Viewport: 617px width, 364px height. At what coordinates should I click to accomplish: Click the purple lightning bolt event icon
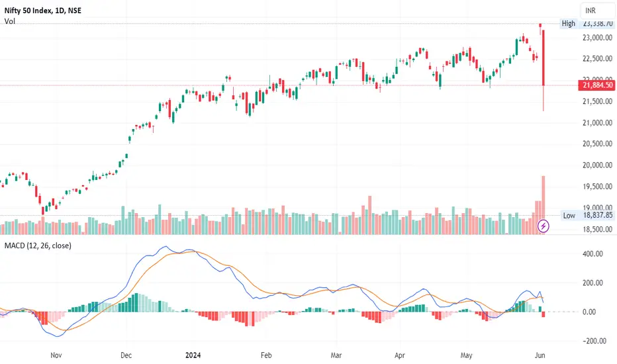(x=543, y=226)
